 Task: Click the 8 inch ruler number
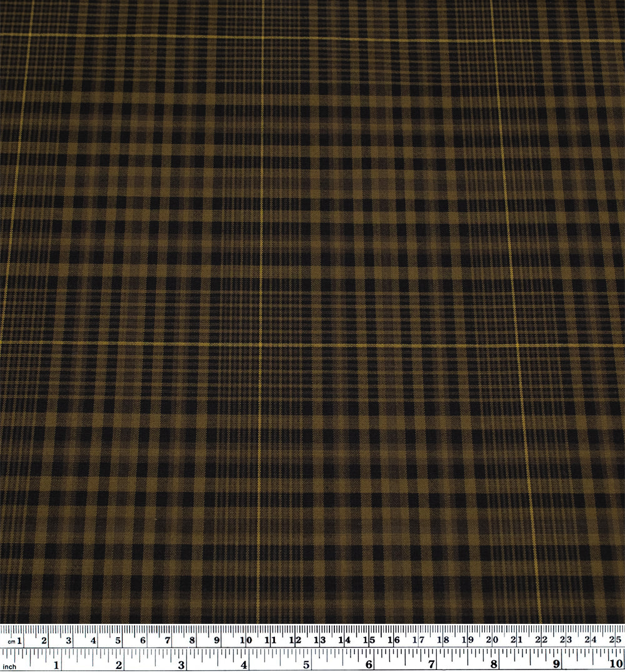pyautogui.click(x=494, y=665)
